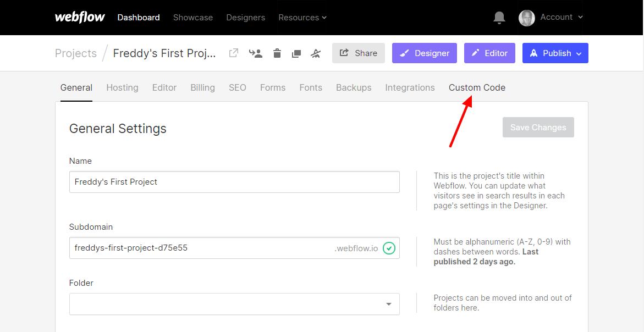644x332 pixels.
Task: Click the Save Changes button
Action: pyautogui.click(x=538, y=127)
